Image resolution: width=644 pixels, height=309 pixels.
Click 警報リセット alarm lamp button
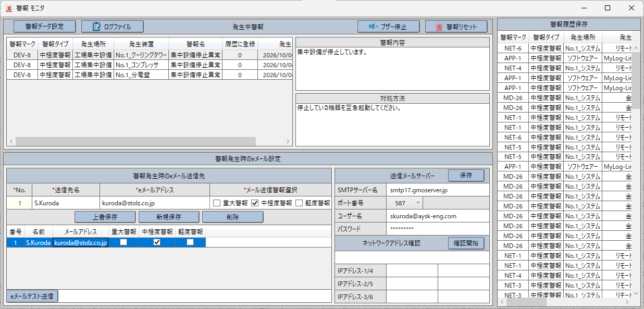point(456,27)
